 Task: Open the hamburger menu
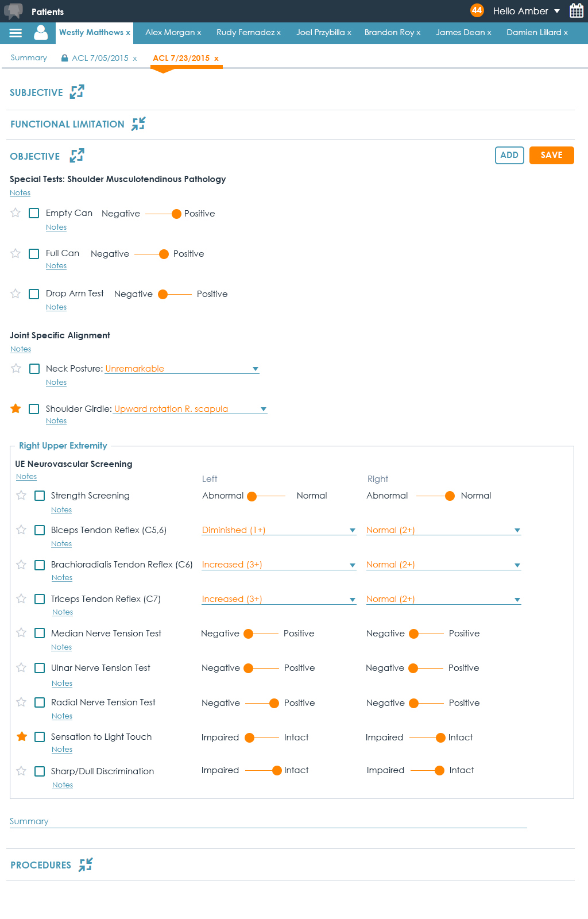tap(16, 33)
